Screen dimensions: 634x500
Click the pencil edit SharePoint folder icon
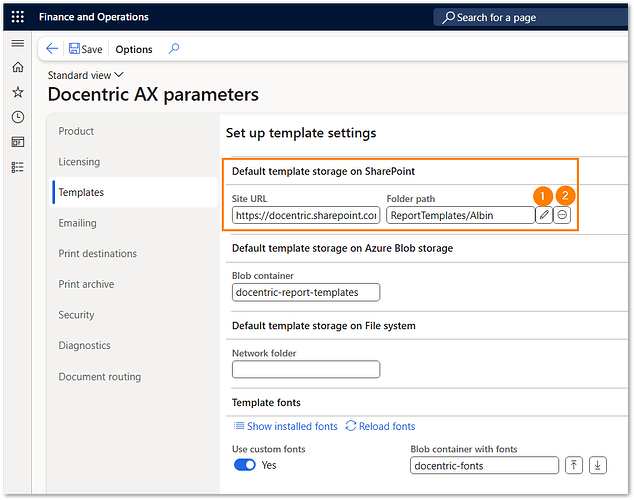[x=544, y=215]
